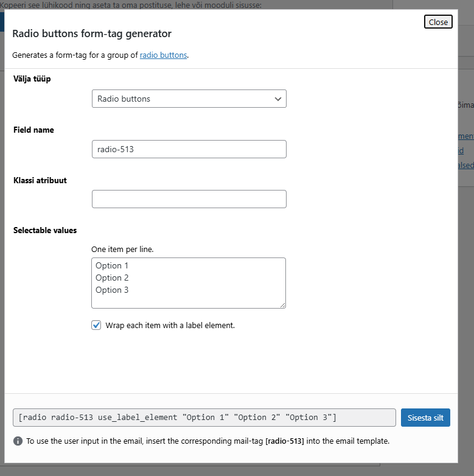Screen dimensions: 474x476
Task: Click the info icon beside the mail-tag note
Action: [x=18, y=441]
